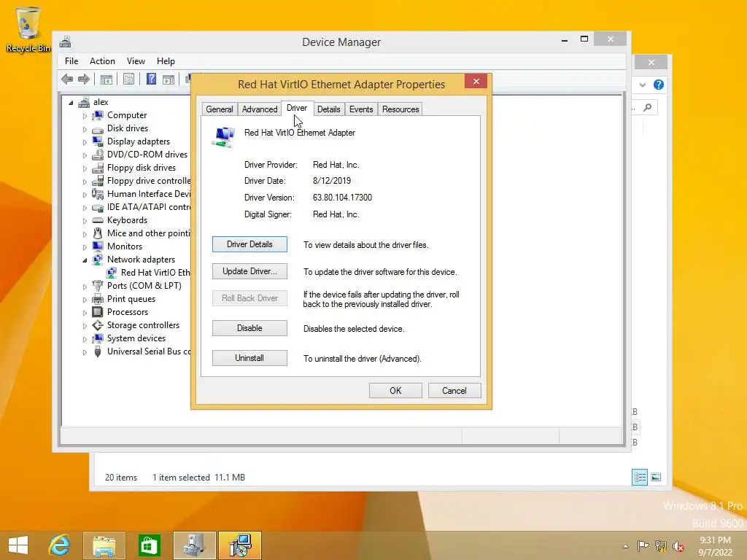Open the File menu

click(x=71, y=61)
